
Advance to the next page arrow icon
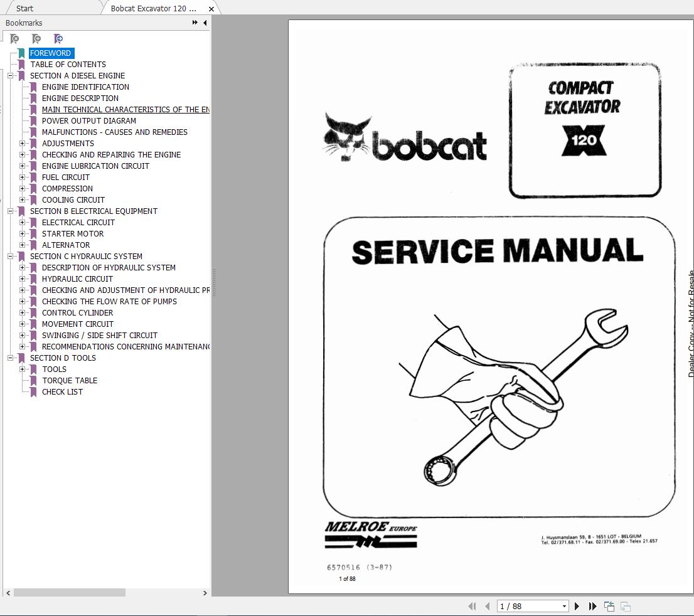point(576,606)
